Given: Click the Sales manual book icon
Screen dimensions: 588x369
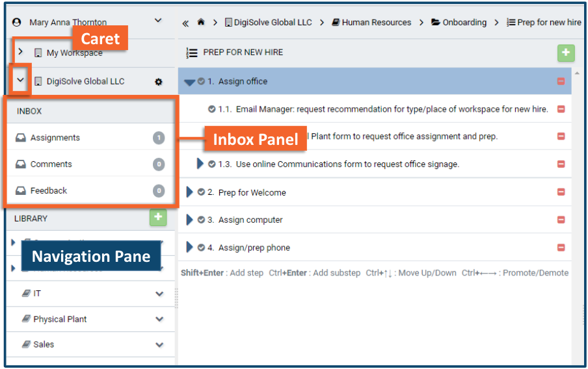Looking at the screenshot, I should (x=26, y=344).
